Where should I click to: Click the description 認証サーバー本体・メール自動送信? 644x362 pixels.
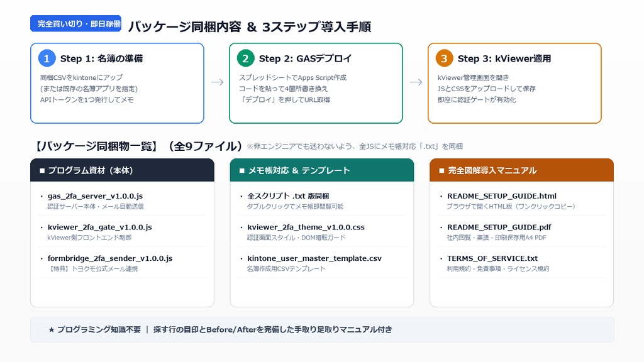click(x=96, y=206)
